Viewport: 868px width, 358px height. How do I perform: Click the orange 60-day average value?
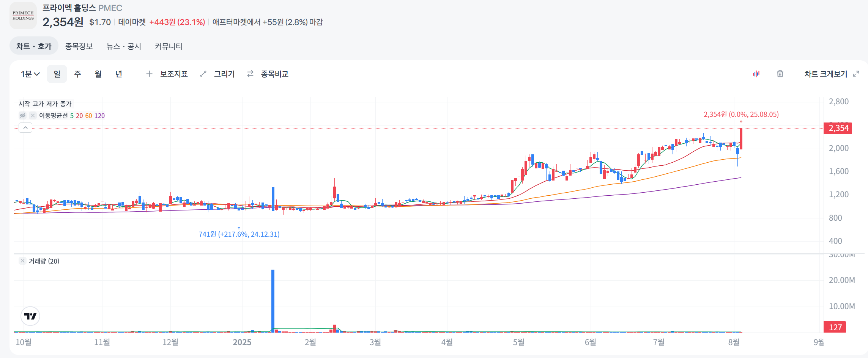point(88,116)
